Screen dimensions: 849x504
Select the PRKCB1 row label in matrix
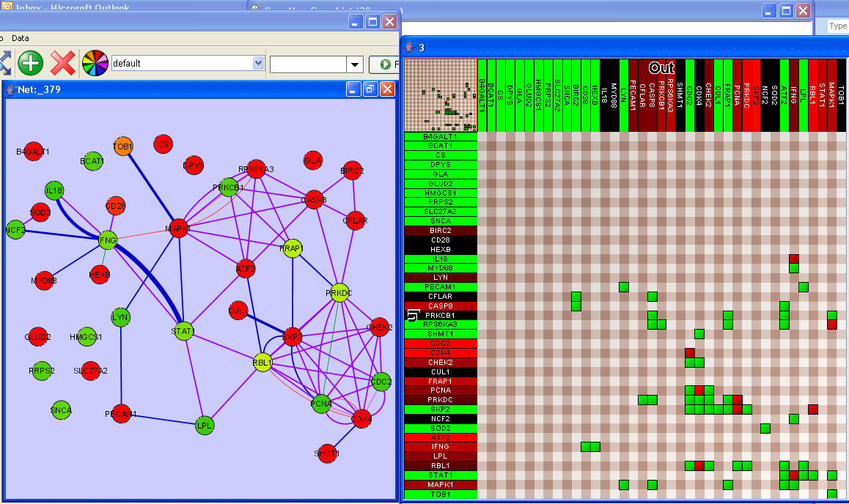[441, 315]
